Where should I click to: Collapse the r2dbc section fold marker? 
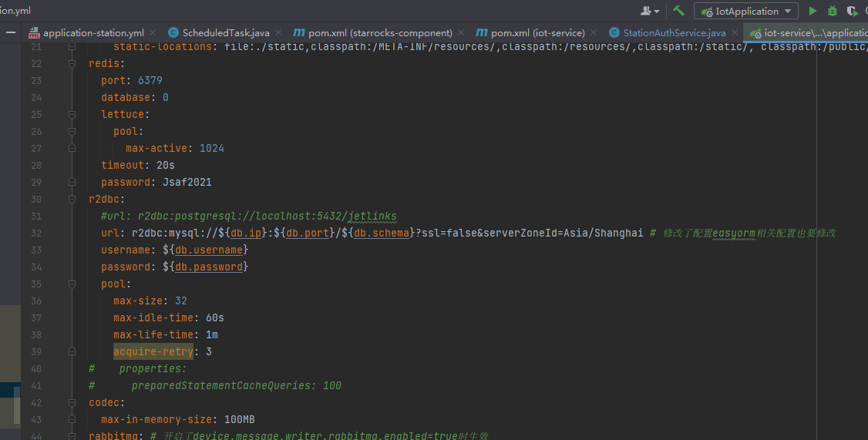[x=72, y=199]
